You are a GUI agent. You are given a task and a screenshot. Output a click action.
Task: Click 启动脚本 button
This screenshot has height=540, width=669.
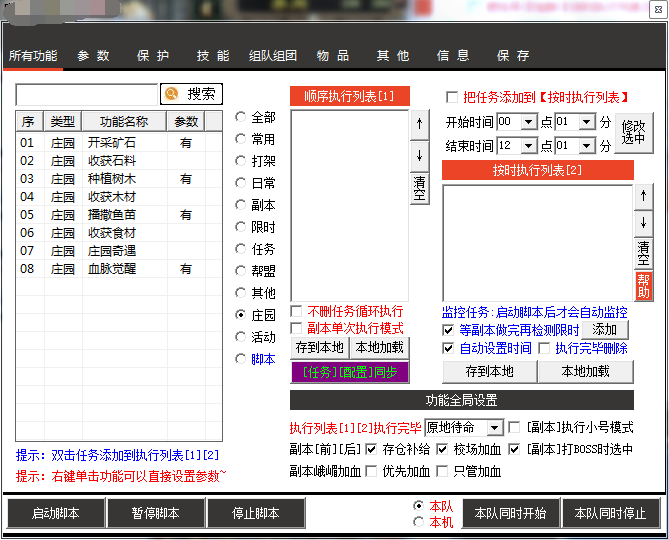(55, 513)
